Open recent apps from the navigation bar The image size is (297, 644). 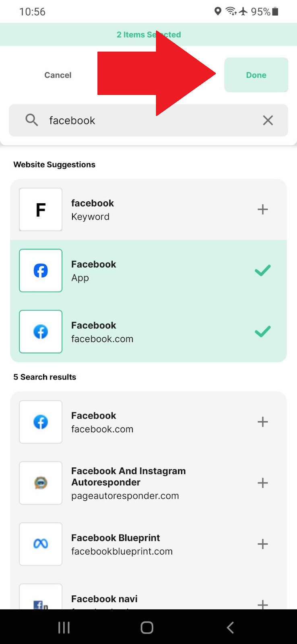pyautogui.click(x=64, y=627)
